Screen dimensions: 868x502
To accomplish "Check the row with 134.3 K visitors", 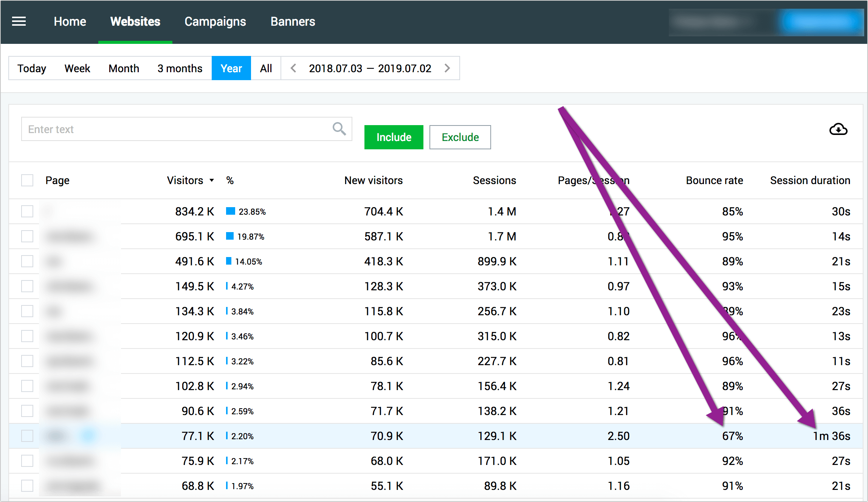I will coord(27,311).
